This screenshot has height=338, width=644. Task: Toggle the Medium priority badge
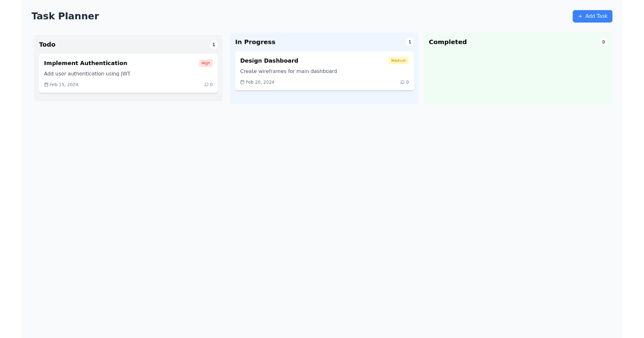[x=399, y=61]
